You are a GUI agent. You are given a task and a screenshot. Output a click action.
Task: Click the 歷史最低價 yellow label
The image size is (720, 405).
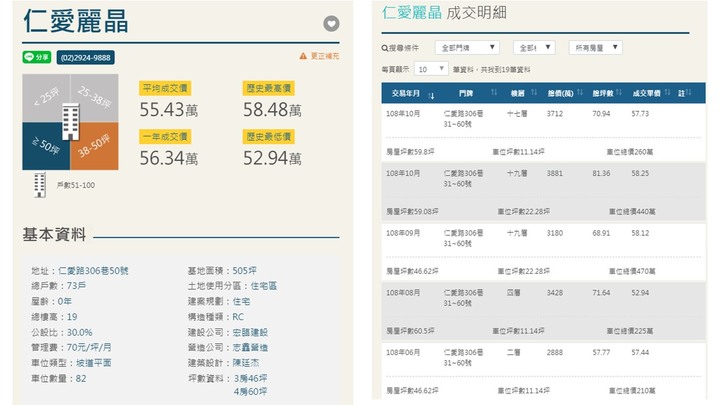(269, 137)
